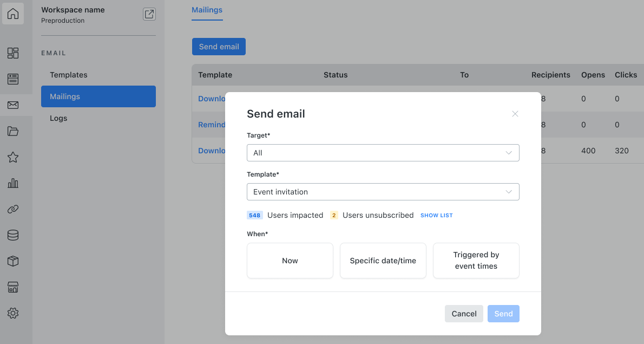Click the 400 opens value
The height and width of the screenshot is (344, 644).
588,151
